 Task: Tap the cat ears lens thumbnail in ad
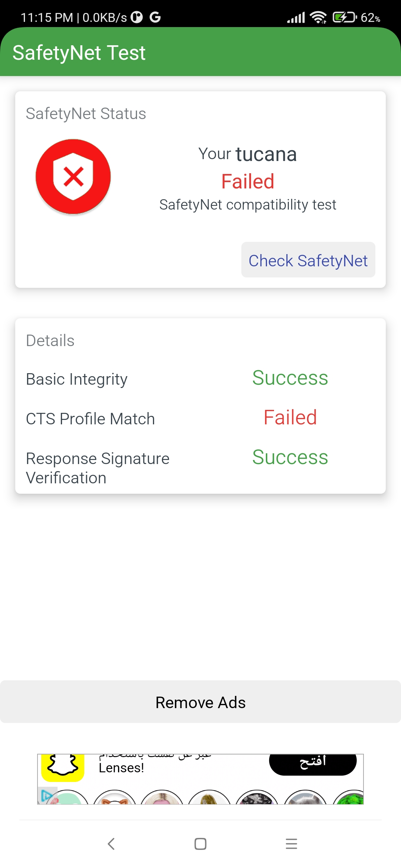115,798
